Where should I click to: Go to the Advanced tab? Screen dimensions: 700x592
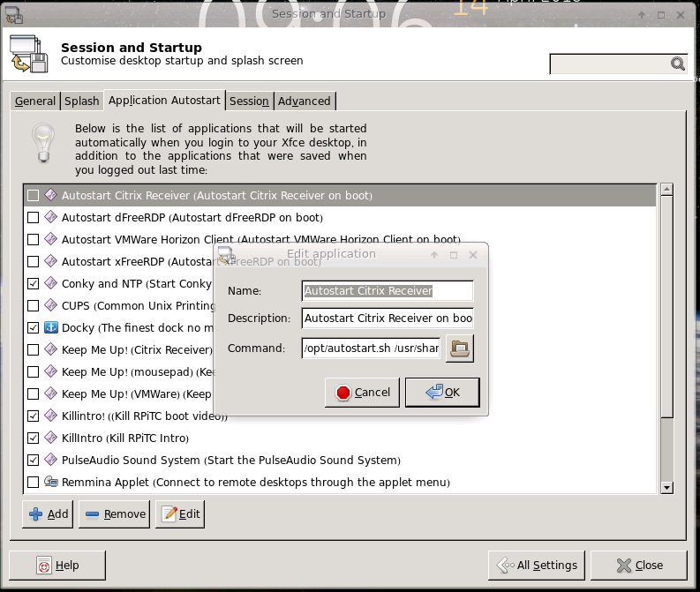pyautogui.click(x=304, y=101)
